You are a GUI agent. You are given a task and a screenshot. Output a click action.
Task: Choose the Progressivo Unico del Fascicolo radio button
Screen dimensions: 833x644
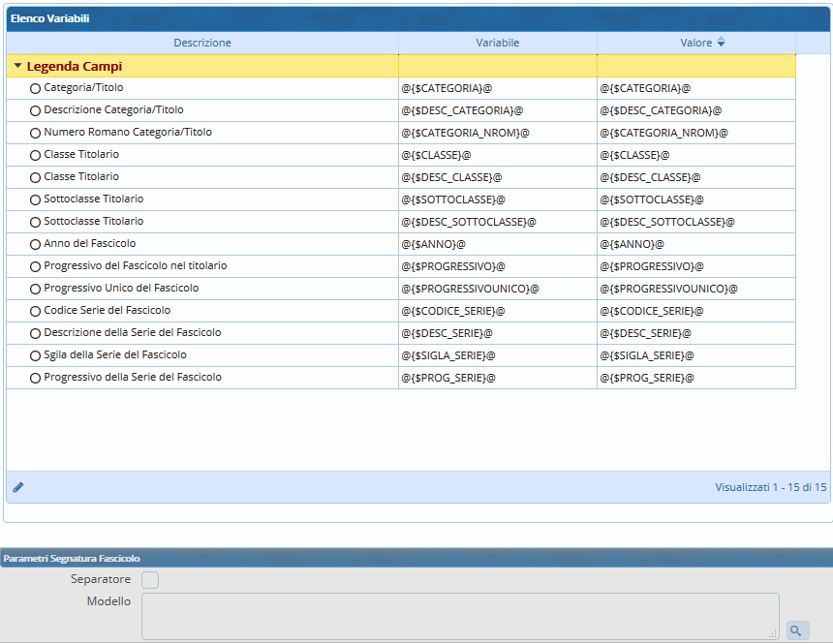click(x=36, y=289)
